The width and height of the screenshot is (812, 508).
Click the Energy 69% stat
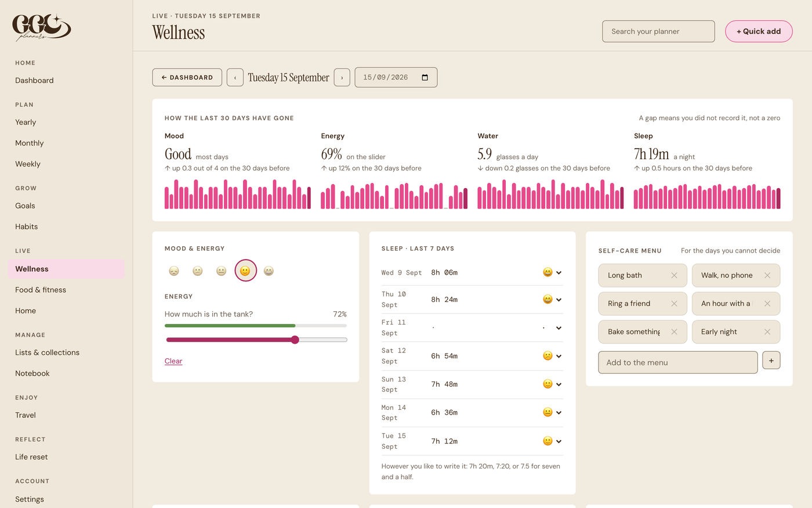tap(332, 154)
